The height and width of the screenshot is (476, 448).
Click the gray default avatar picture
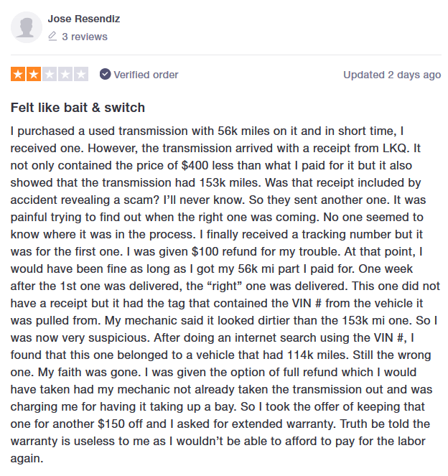pyautogui.click(x=27, y=27)
